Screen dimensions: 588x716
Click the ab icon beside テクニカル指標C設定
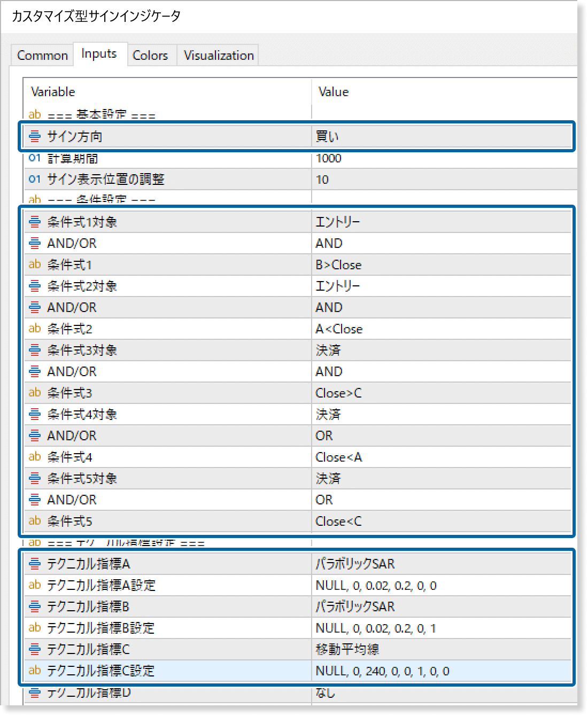pyautogui.click(x=34, y=671)
